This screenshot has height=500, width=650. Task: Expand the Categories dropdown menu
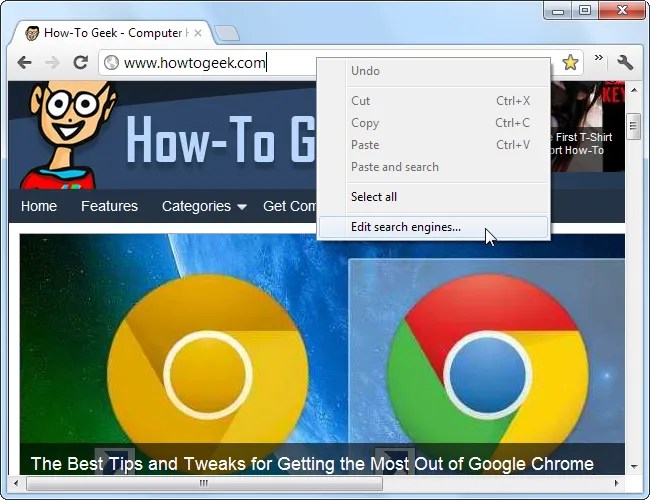204,206
